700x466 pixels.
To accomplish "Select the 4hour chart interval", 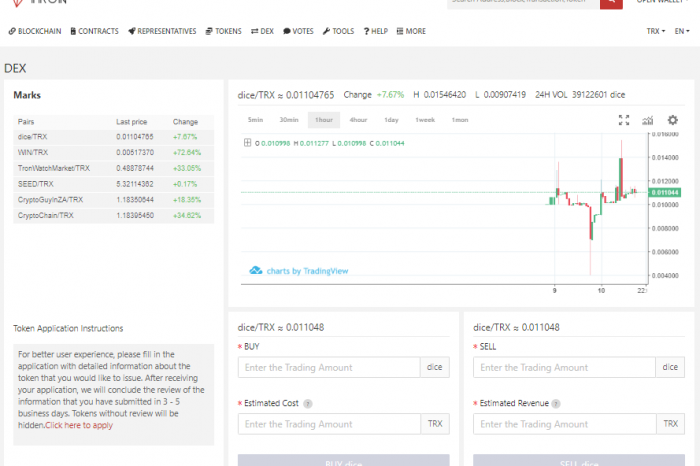I will pos(358,120).
